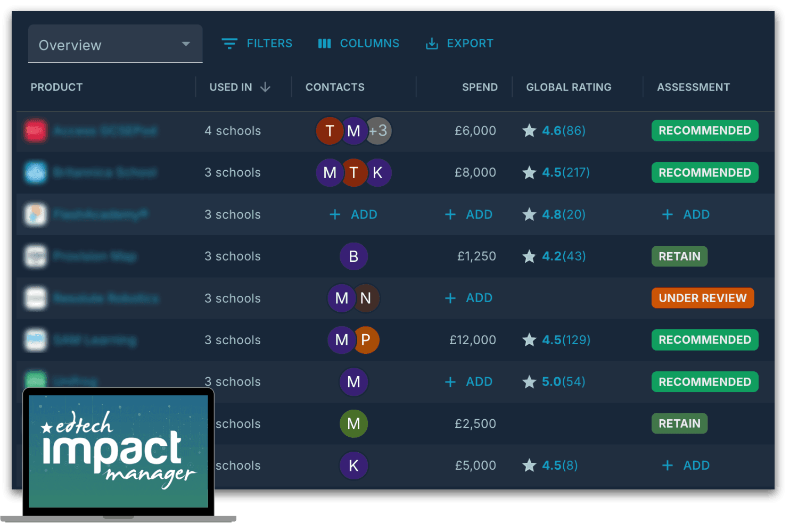This screenshot has width=798, height=532.
Task: Click the 4 schools cell
Action: (233, 131)
